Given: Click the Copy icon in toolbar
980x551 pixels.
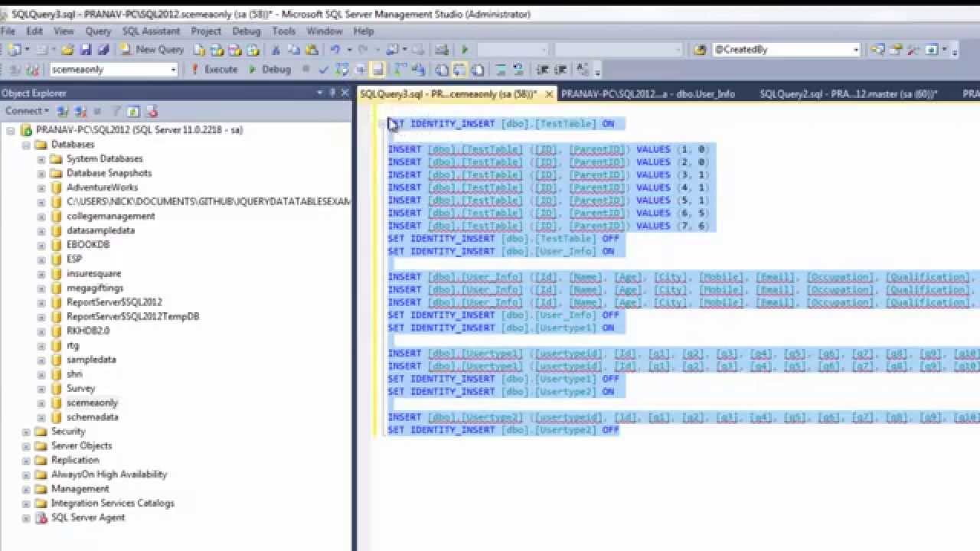Looking at the screenshot, I should [x=293, y=50].
